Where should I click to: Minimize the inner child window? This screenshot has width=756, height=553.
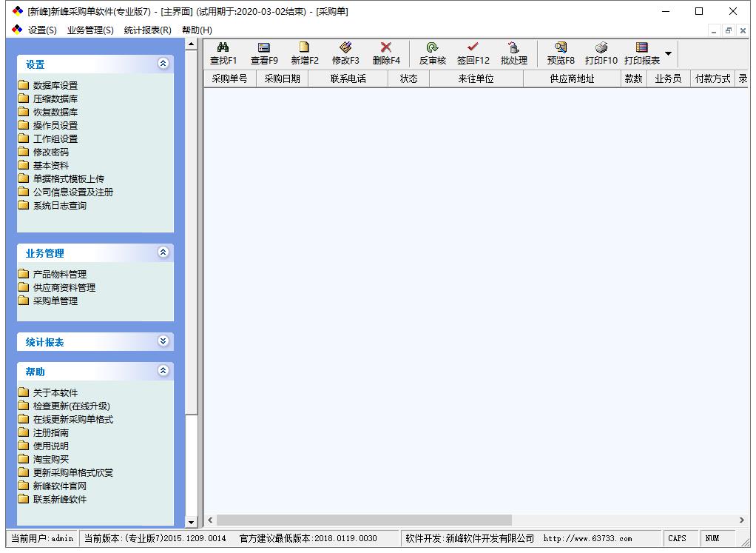point(714,30)
